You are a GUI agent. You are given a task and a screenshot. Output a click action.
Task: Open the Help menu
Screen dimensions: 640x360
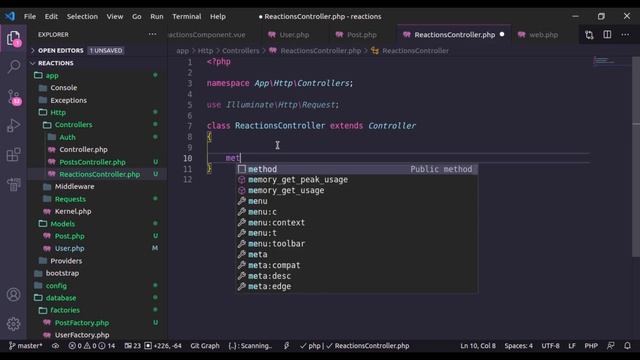[x=218, y=16]
